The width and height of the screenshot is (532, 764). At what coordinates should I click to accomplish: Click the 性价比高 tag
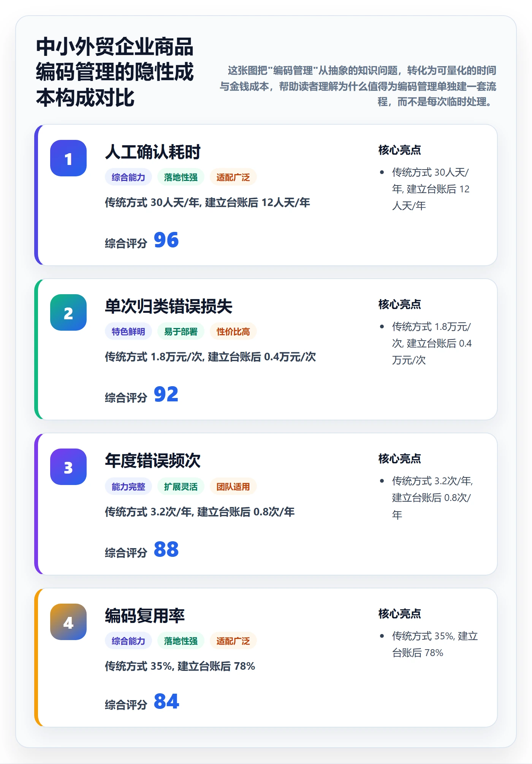pos(233,331)
